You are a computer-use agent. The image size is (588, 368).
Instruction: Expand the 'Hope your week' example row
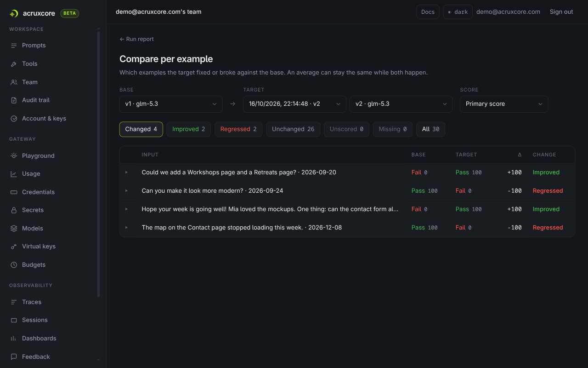(x=127, y=209)
